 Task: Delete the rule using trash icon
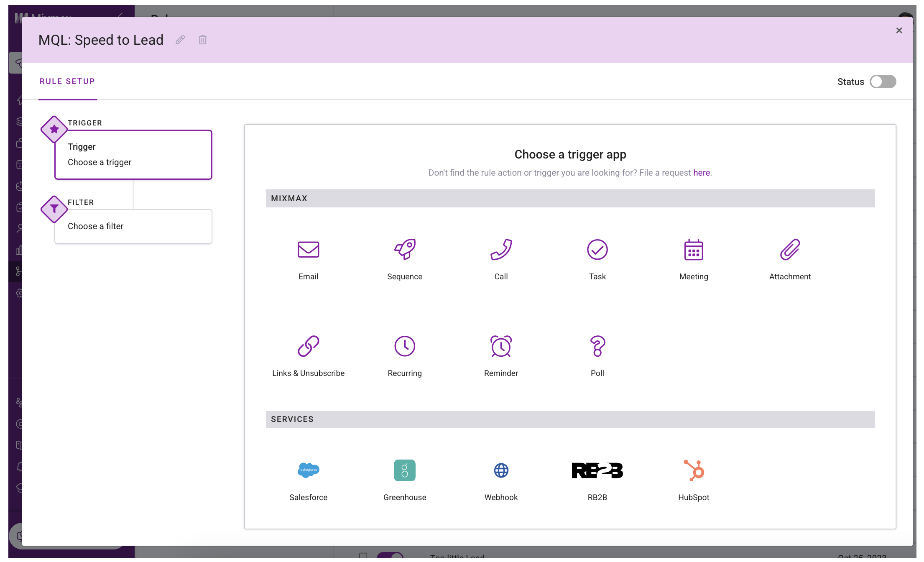(203, 40)
